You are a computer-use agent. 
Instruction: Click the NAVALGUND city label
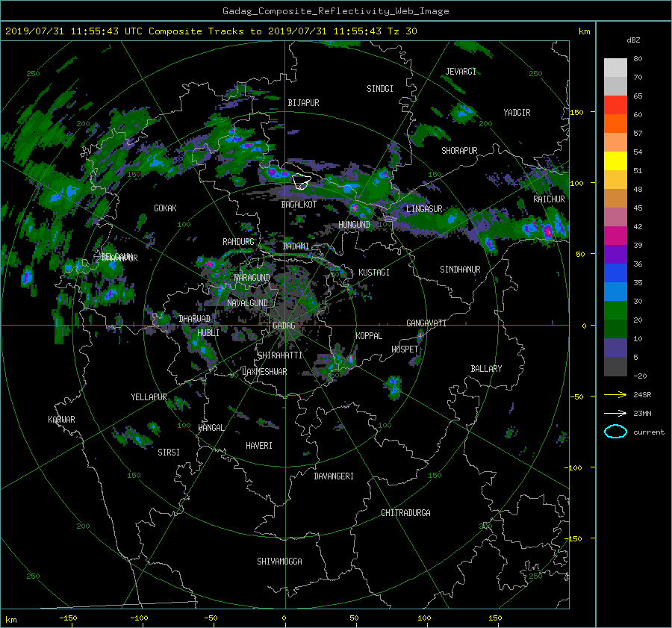coord(247,303)
